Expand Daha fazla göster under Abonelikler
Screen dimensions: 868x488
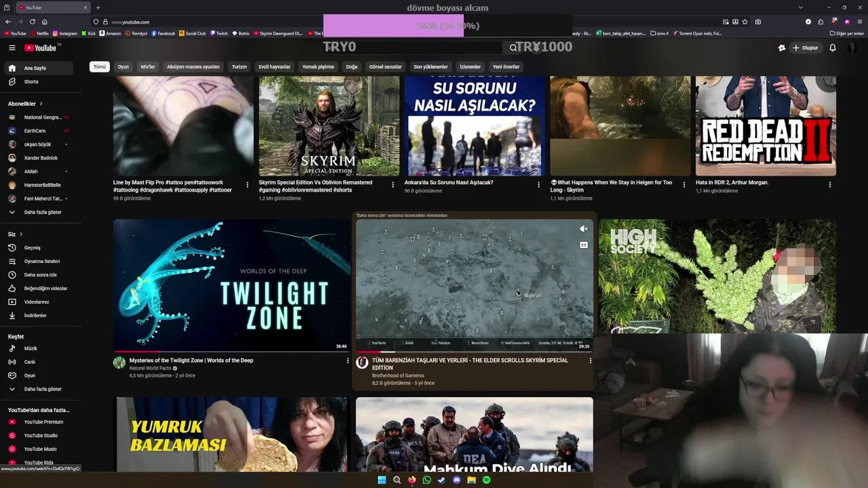pyautogui.click(x=38, y=212)
